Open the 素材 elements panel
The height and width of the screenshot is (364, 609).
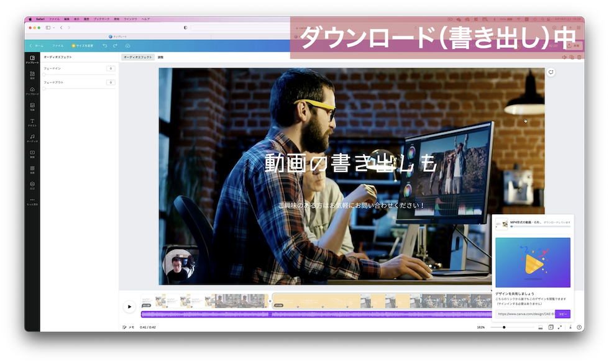(x=32, y=75)
